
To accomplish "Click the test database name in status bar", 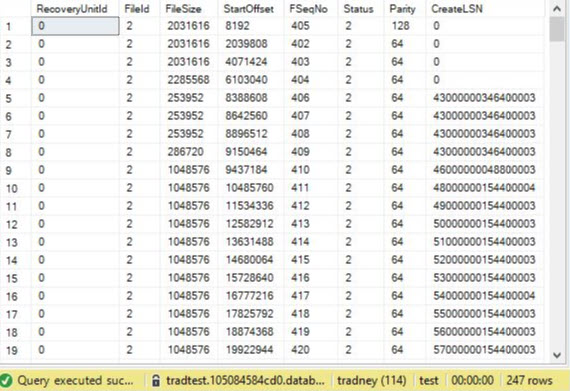I will click(429, 380).
